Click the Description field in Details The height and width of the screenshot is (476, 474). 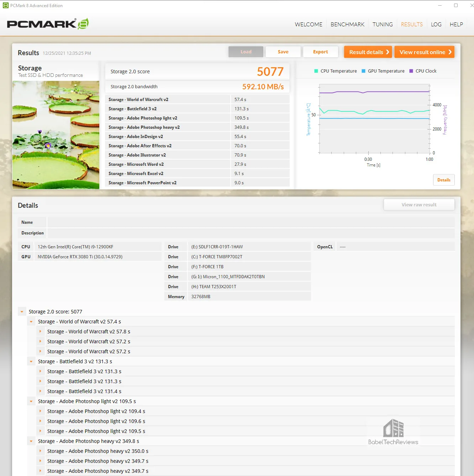[x=251, y=233]
